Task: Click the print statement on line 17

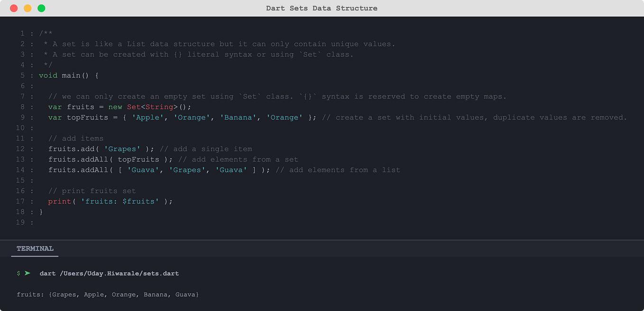Action: point(59,201)
